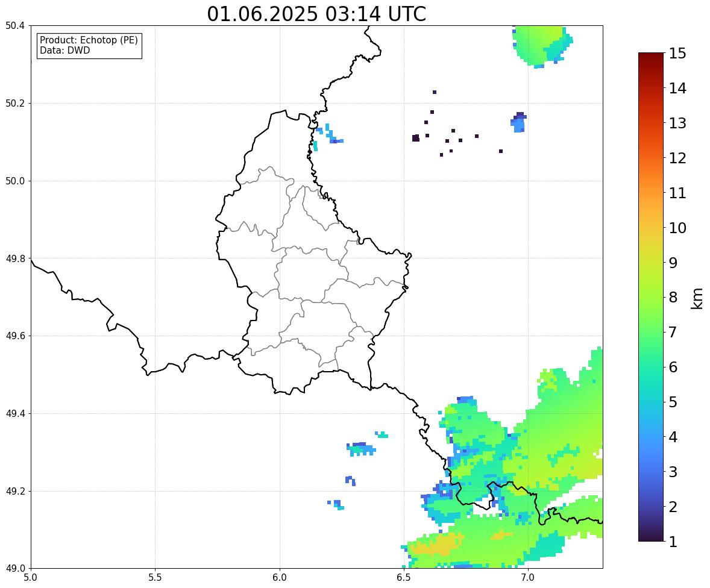
Task: Click the latitude tick label "49.4"
Action: coord(15,413)
